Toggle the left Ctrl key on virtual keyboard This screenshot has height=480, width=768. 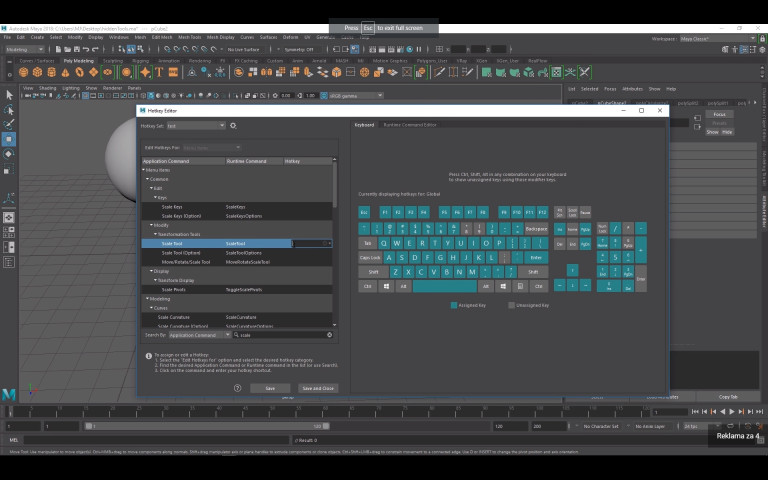click(367, 286)
